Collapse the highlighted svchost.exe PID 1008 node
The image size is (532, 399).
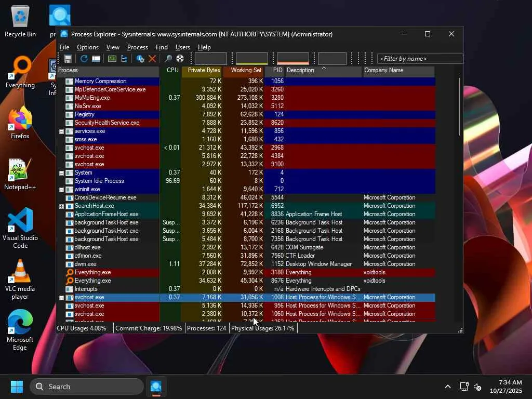coord(61,298)
